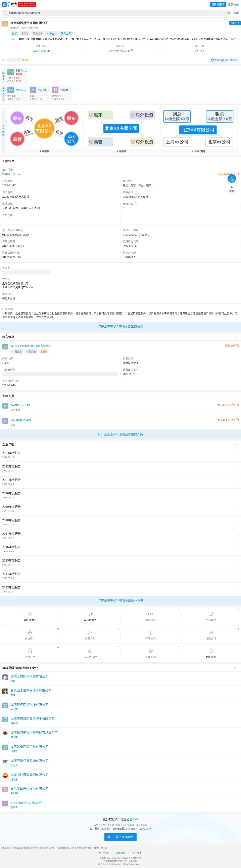This screenshot has width=241, height=868.
Task: Click the 置顶 back-to-top icon
Action: [x=232, y=189]
